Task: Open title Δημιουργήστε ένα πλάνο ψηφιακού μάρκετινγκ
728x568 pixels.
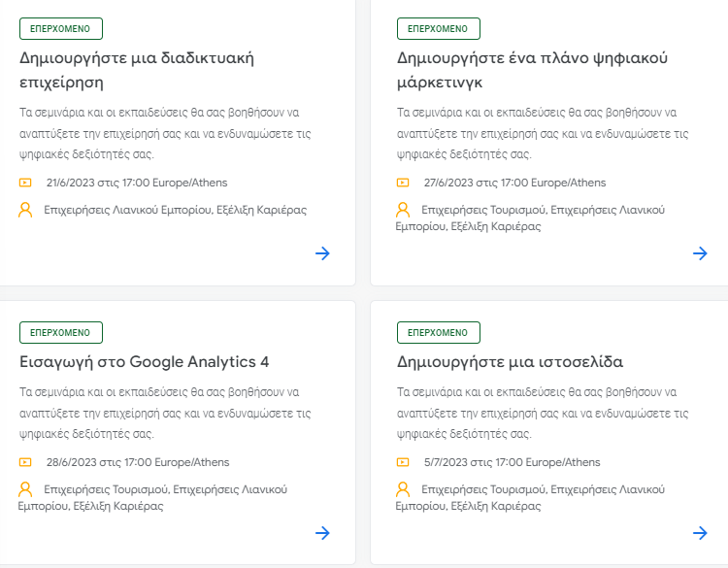Action: [532, 70]
